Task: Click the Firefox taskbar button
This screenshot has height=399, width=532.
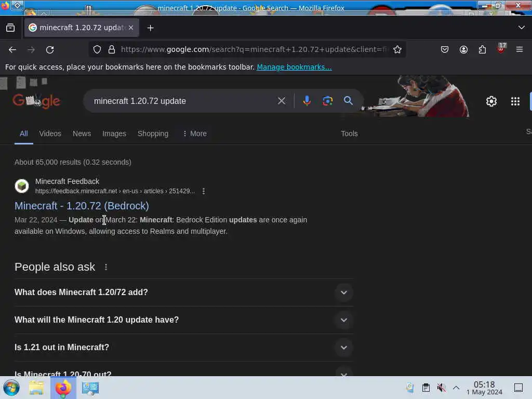Action: pos(63,388)
